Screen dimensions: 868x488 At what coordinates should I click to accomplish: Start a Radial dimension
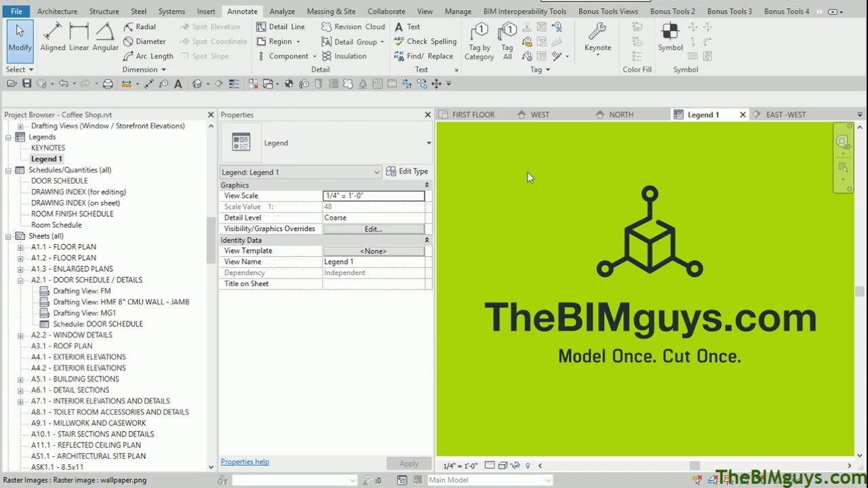coord(140,26)
